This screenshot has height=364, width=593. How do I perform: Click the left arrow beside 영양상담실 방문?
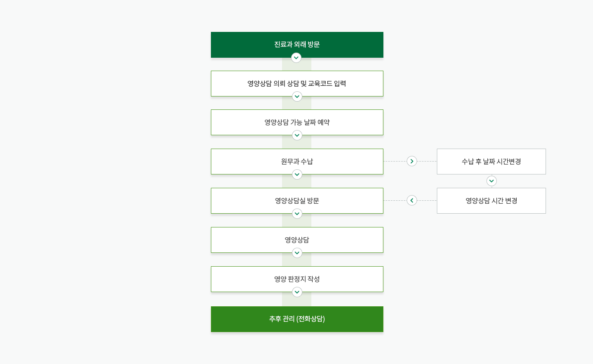tap(412, 200)
